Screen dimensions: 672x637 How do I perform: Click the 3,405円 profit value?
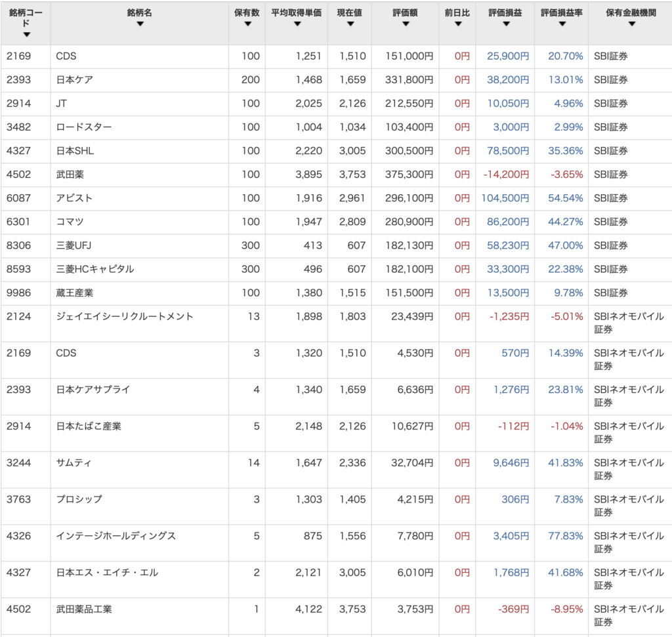point(511,536)
